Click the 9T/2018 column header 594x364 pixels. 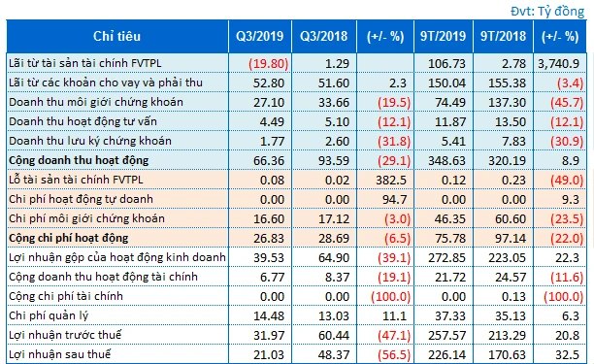click(x=503, y=36)
